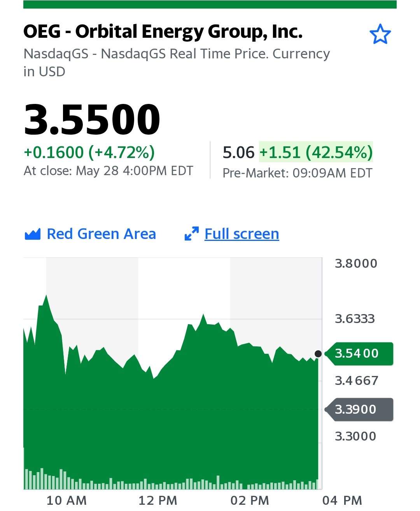Click the Pre-Market: 09:09AM EDT text

pos(297,173)
